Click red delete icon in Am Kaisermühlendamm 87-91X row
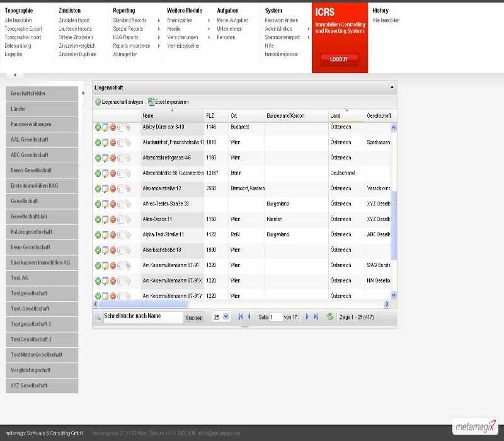This screenshot has height=441, width=504. [x=113, y=281]
